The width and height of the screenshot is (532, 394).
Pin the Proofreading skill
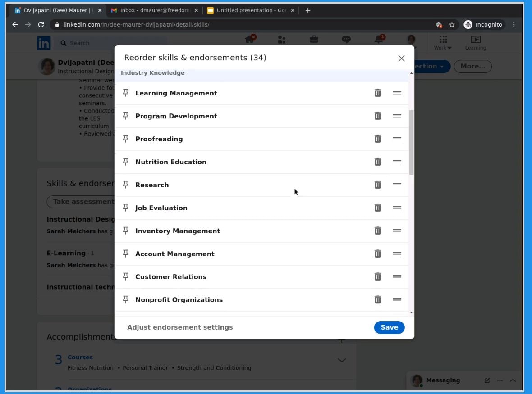tap(125, 139)
